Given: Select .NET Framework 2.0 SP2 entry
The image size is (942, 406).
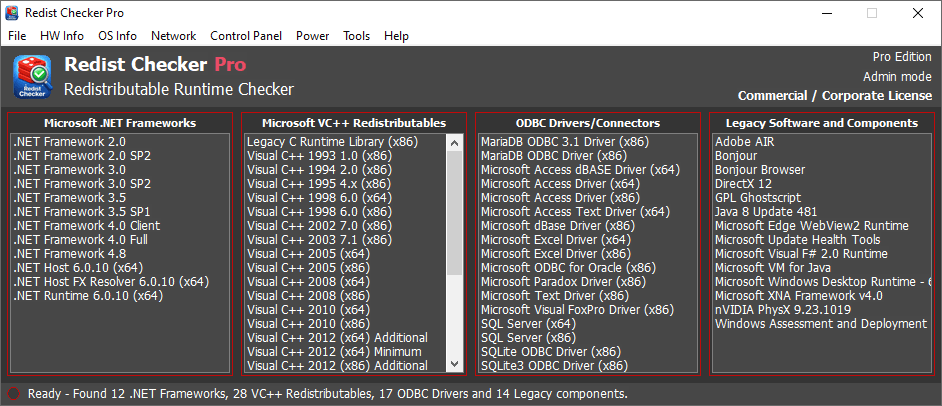Looking at the screenshot, I should [82, 156].
